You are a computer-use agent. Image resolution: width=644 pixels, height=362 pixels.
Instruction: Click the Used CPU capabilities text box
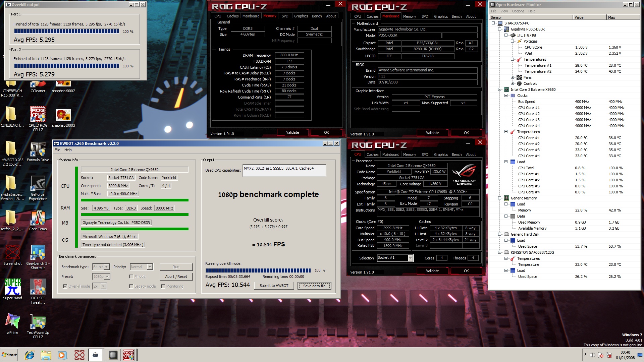[x=284, y=170]
